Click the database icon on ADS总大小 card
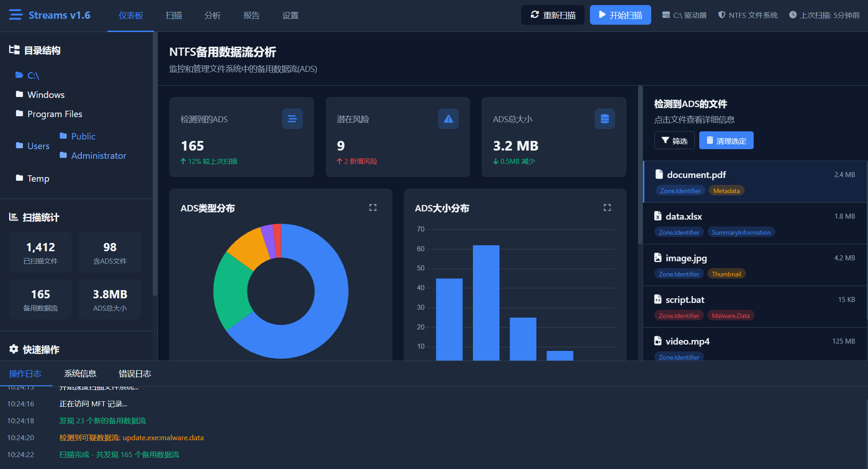868x469 pixels. tap(605, 119)
